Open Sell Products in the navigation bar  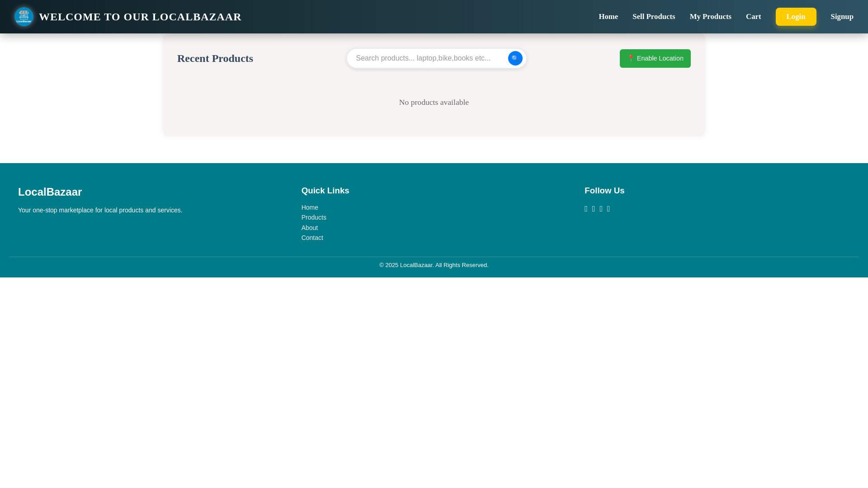(653, 17)
